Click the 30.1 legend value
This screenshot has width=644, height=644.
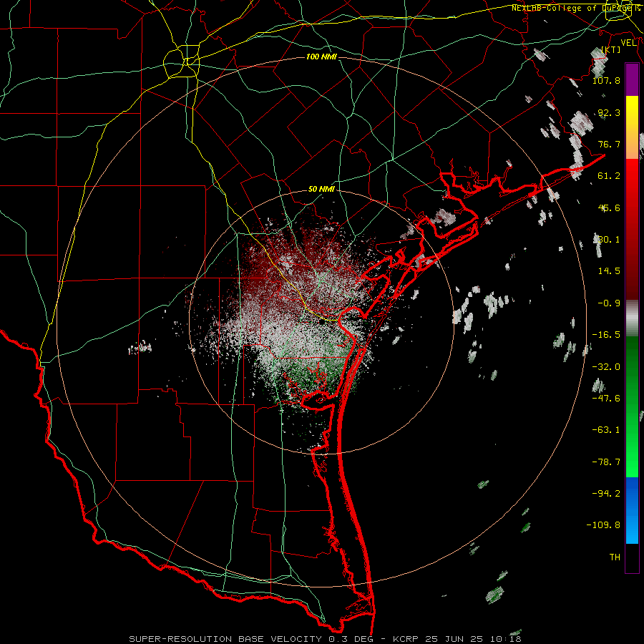coord(609,240)
